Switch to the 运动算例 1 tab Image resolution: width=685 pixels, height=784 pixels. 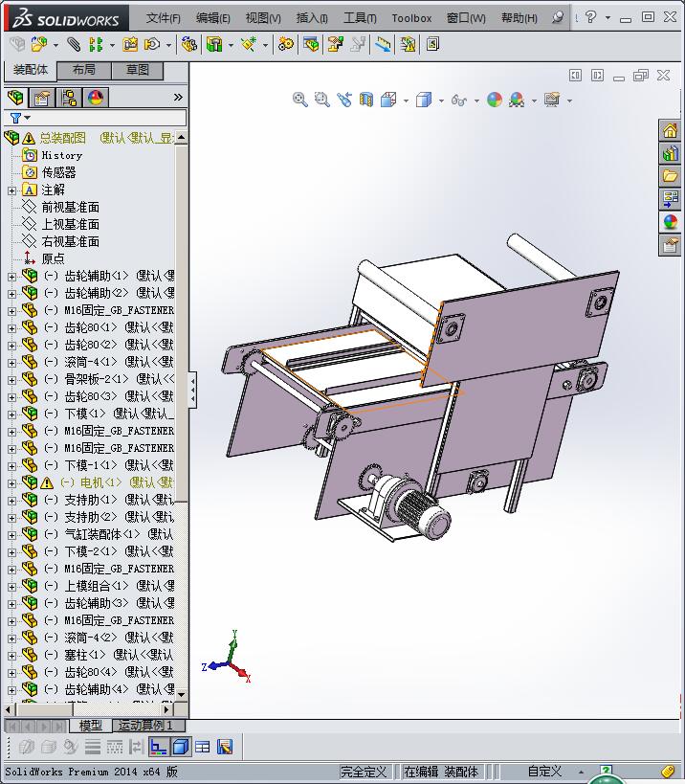[x=148, y=725]
